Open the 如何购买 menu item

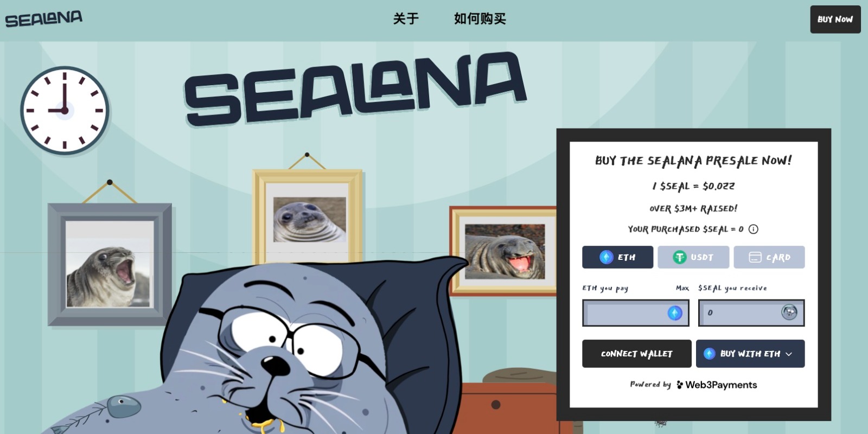(x=480, y=19)
